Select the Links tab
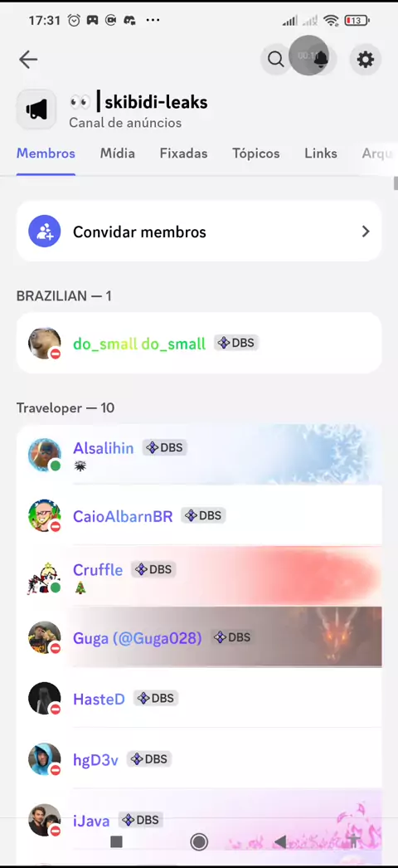 [321, 154]
